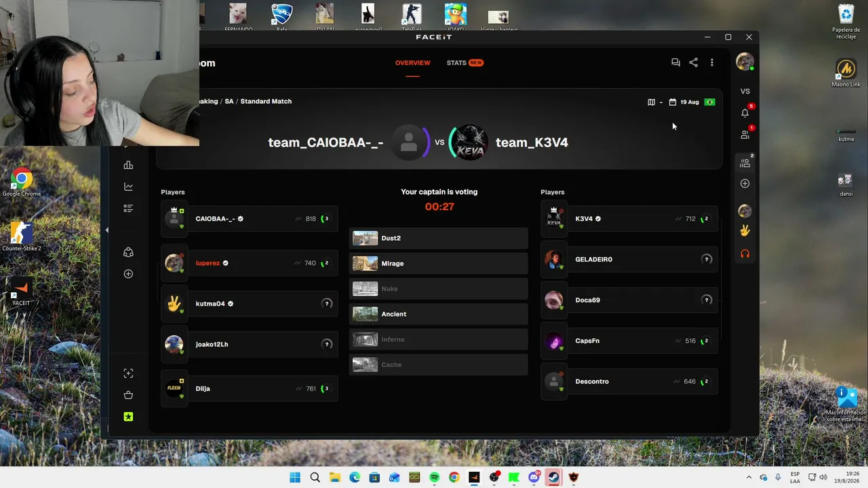868x488 pixels.
Task: Open friends icon with one alert
Action: [x=745, y=134]
